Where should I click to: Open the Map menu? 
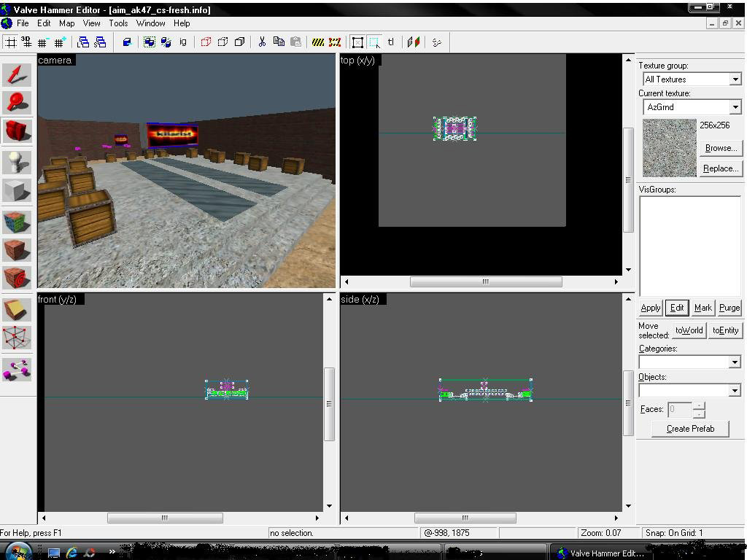[x=66, y=23]
